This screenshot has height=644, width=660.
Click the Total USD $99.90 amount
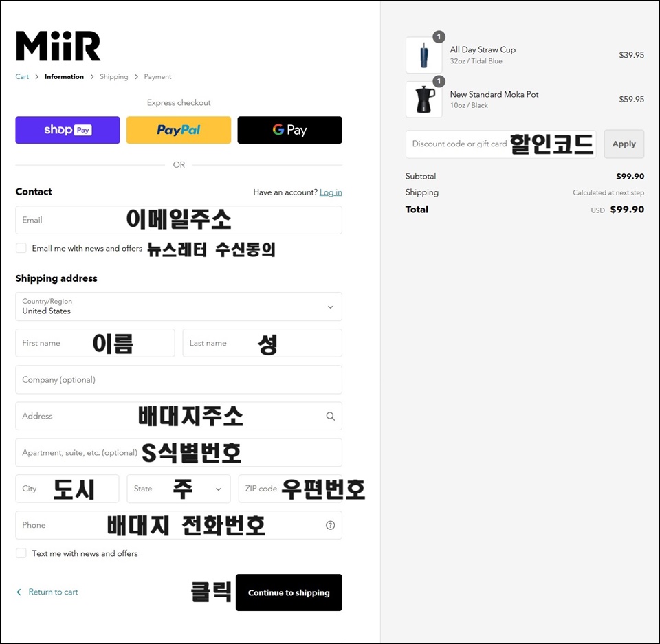[617, 210]
